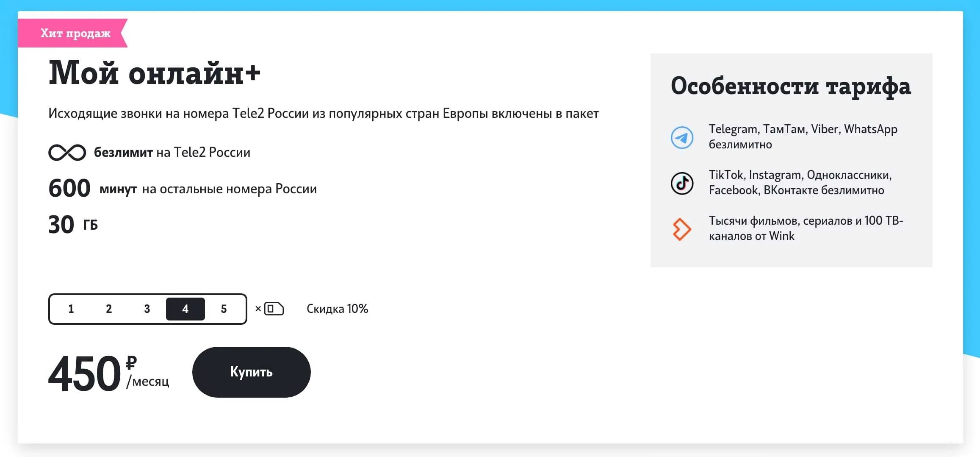The image size is (980, 457).
Task: Pick 5 SIM cards option
Action: 224,309
